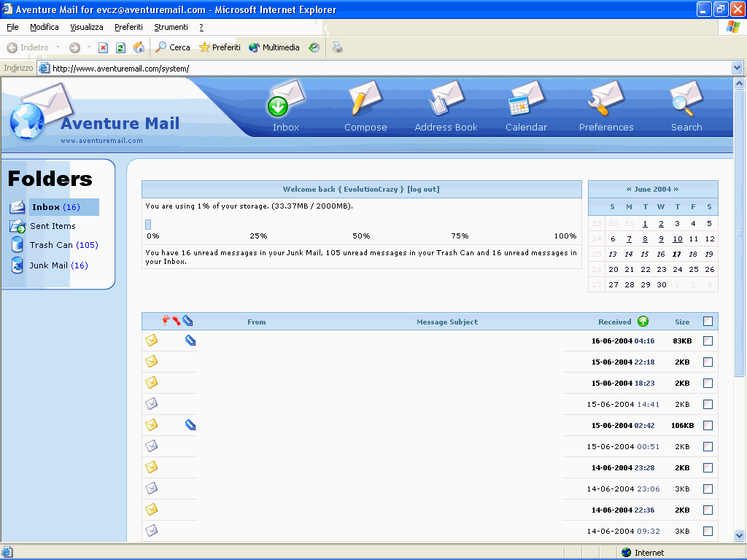Expand the address bar dropdown arrow
The height and width of the screenshot is (560, 747).
737,68
